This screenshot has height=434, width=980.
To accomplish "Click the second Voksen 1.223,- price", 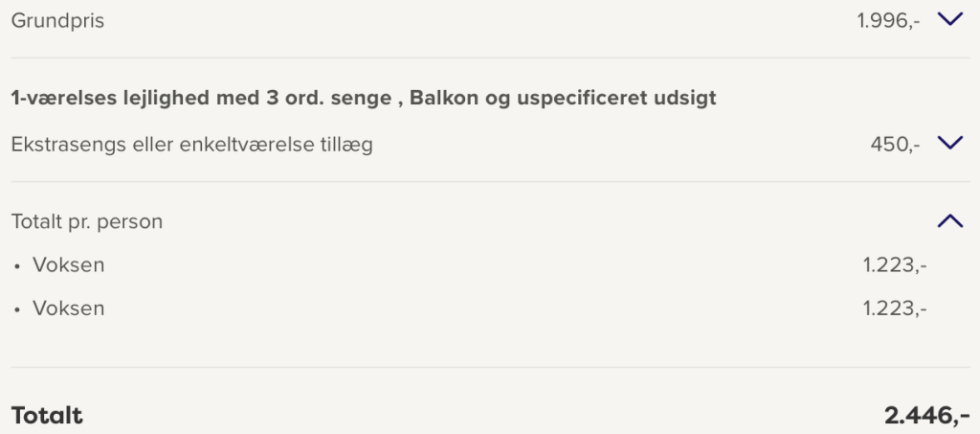I will (x=895, y=308).
